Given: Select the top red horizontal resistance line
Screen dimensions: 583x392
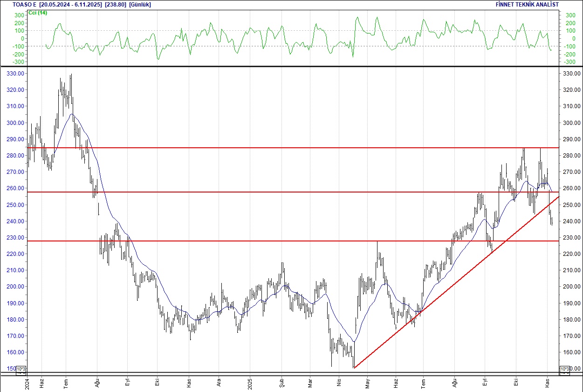Looking at the screenshot, I should pyautogui.click(x=280, y=148).
